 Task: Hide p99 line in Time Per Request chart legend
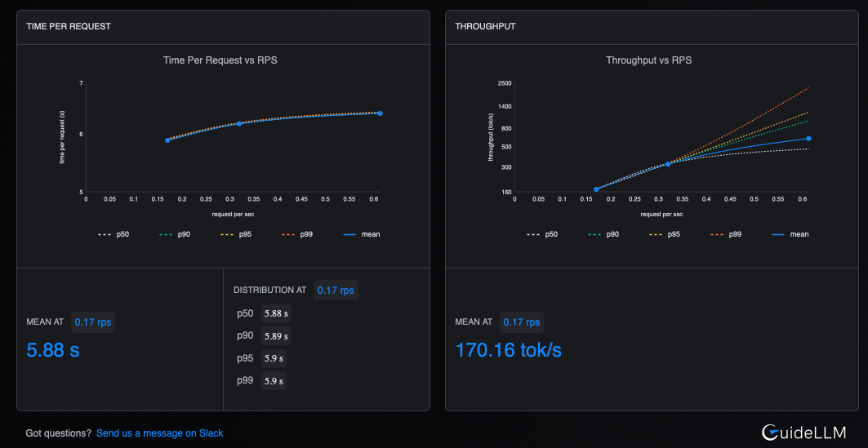click(x=296, y=234)
